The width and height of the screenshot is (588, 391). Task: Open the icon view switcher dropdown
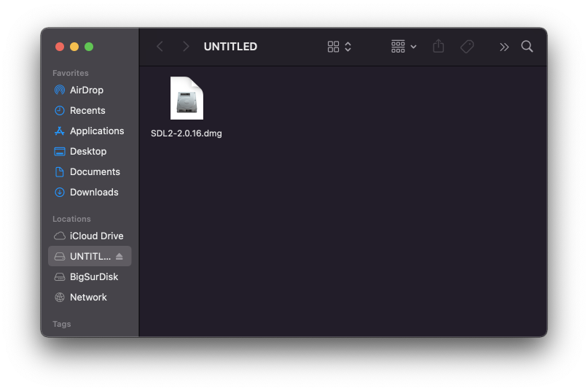pos(340,47)
